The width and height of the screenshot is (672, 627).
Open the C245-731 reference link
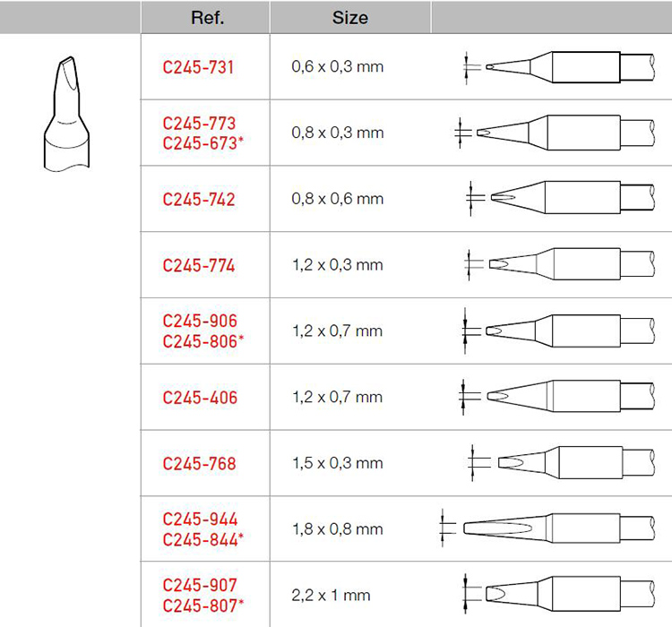click(x=199, y=67)
